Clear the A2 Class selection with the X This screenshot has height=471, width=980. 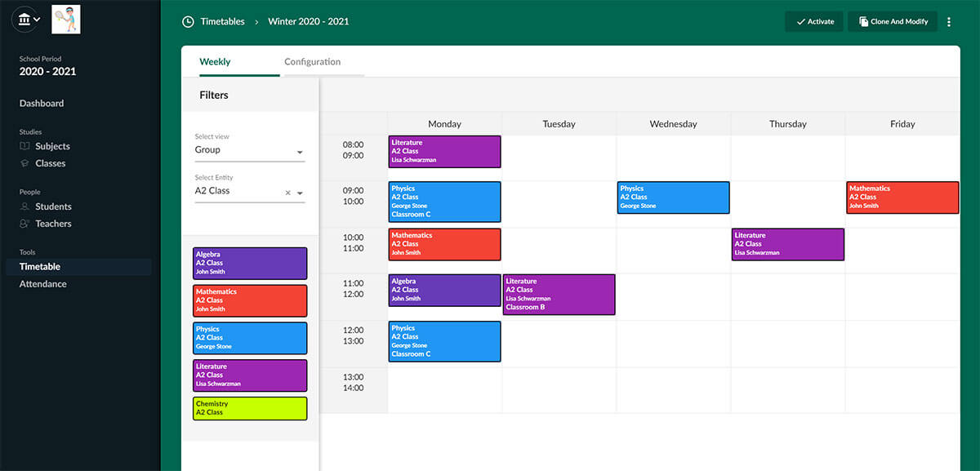click(287, 192)
